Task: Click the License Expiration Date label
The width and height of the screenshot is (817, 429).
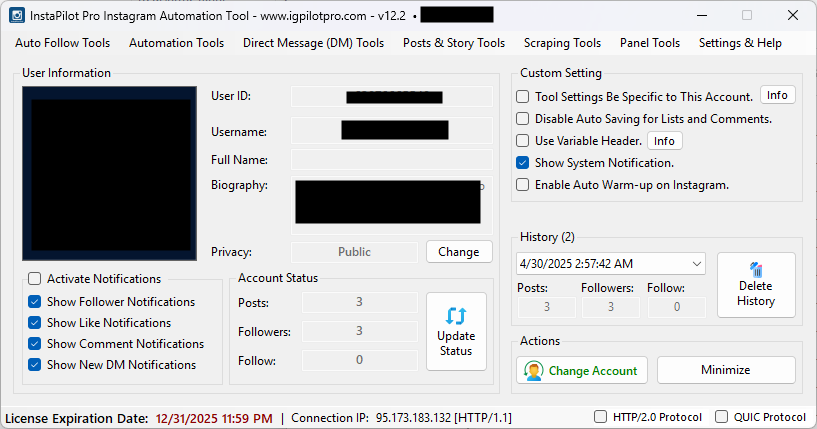Action: (x=77, y=419)
